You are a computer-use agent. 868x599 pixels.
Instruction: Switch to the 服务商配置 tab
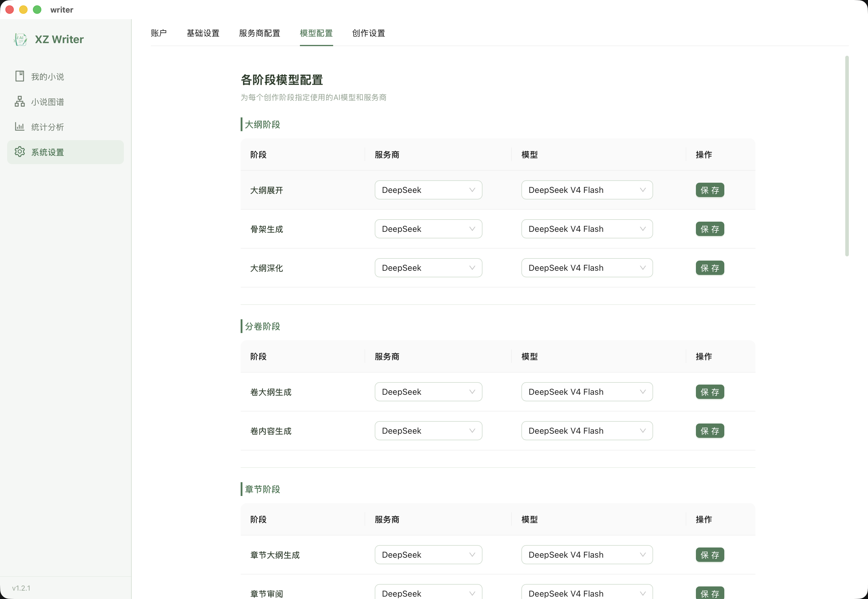pyautogui.click(x=260, y=33)
